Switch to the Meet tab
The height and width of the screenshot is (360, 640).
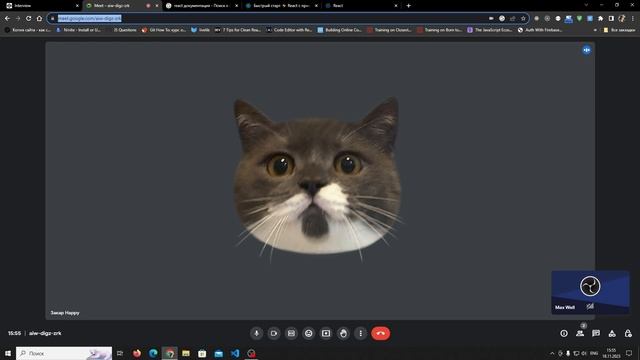[x=122, y=6]
